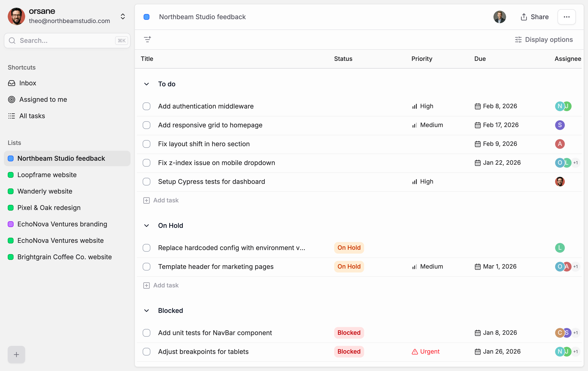Select EchoNova Ventures branding list
The image size is (588, 371).
coord(62,224)
